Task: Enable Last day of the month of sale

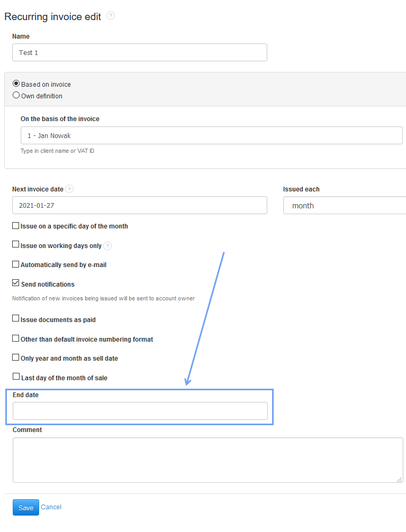Action: coord(15,376)
